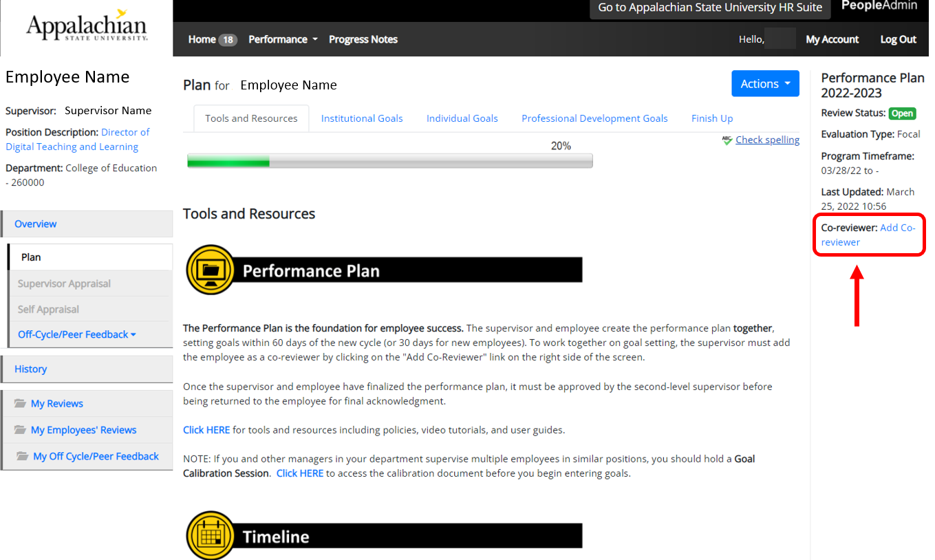Expand Off-Cycle/Peer Feedback sidebar menu
935x560 pixels.
point(76,334)
